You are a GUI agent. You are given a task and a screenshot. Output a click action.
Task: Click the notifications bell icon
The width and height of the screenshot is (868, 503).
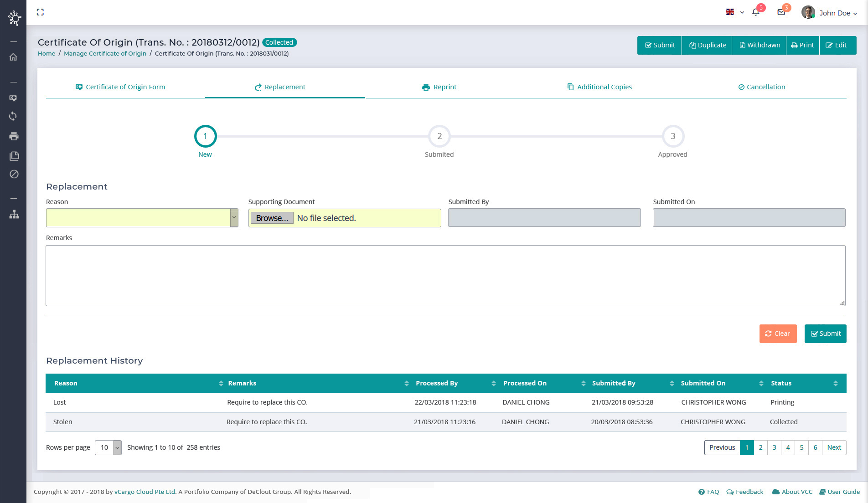pyautogui.click(x=756, y=12)
